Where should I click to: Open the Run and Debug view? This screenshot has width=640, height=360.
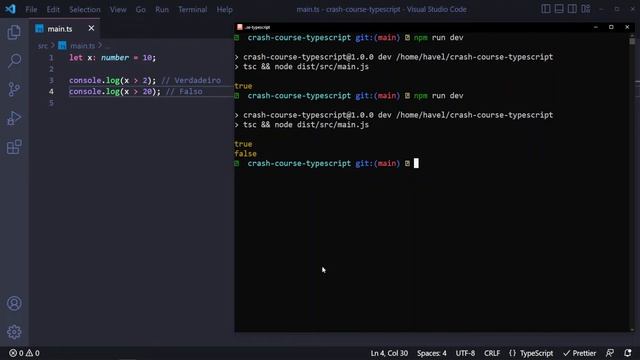[x=14, y=118]
